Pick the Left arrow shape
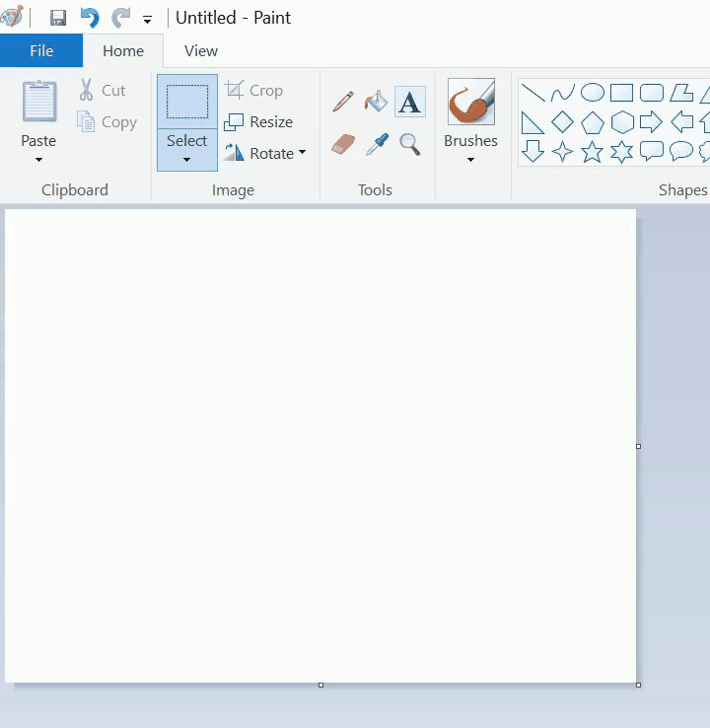This screenshot has width=710, height=728. [681, 122]
